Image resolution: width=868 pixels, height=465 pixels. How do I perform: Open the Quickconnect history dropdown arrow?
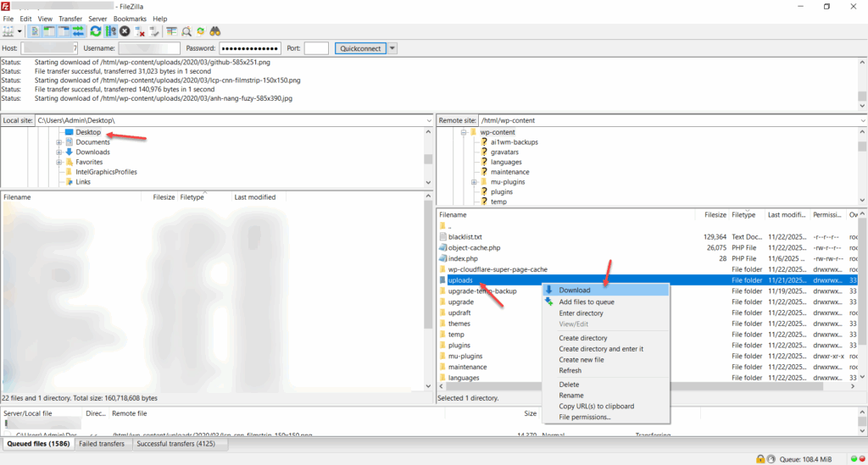tap(392, 48)
